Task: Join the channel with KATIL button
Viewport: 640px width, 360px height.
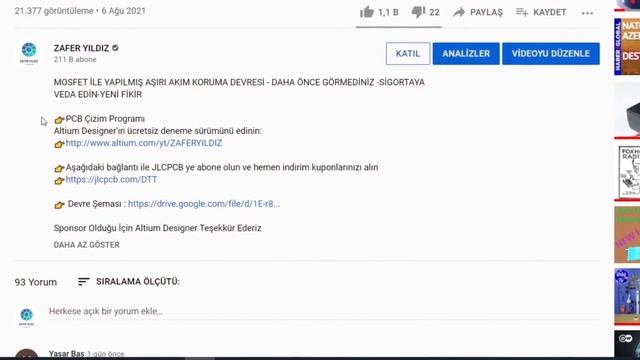Action: [408, 53]
